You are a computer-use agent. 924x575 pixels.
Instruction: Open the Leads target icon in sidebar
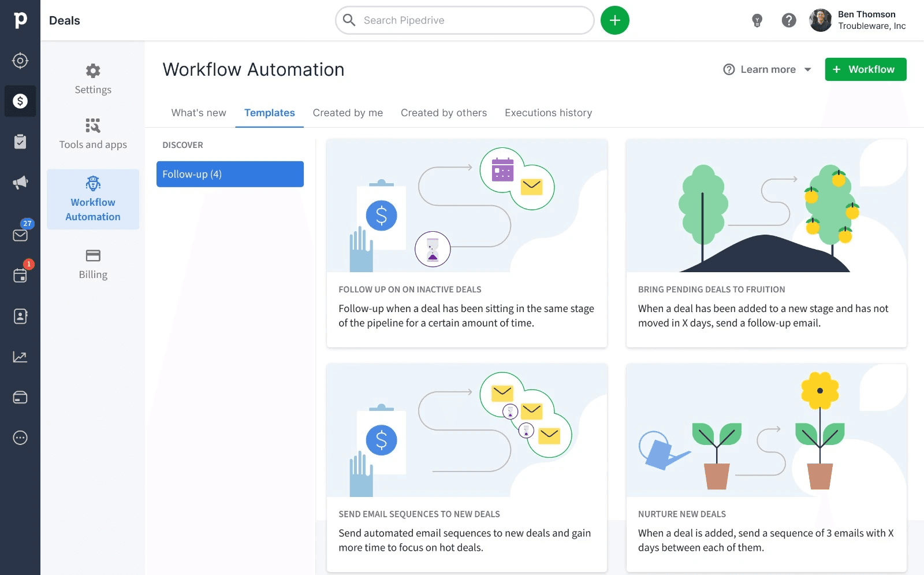click(x=20, y=61)
